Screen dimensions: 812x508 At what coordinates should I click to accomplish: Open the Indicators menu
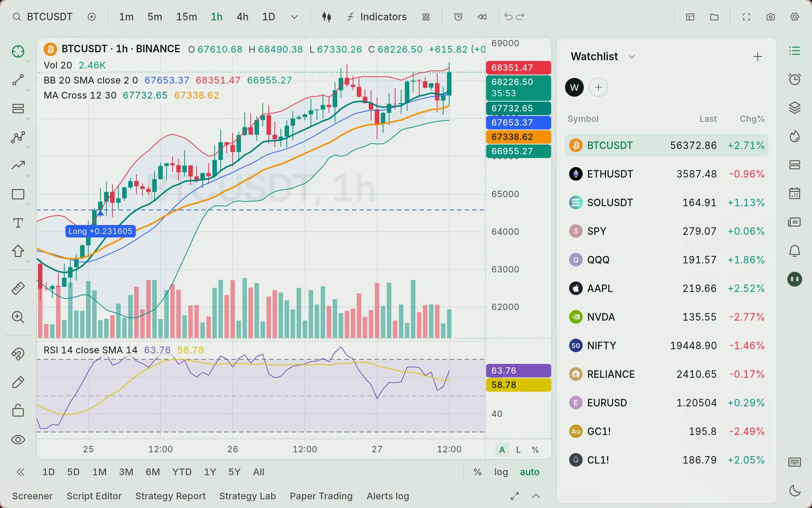(377, 17)
